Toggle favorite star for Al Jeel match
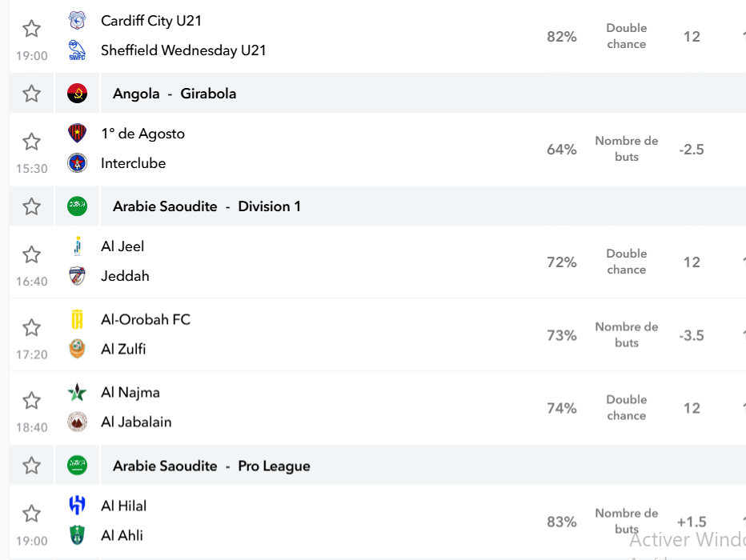 tap(32, 254)
